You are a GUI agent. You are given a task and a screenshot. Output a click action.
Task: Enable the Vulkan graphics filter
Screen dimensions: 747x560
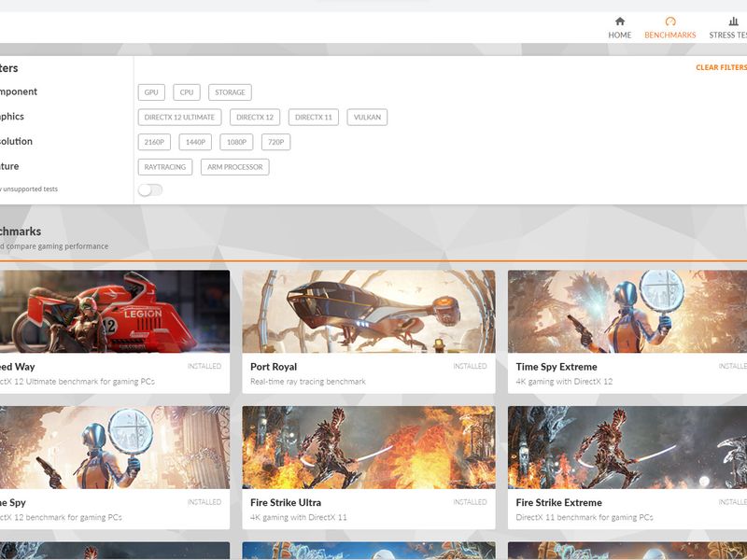[x=367, y=118]
